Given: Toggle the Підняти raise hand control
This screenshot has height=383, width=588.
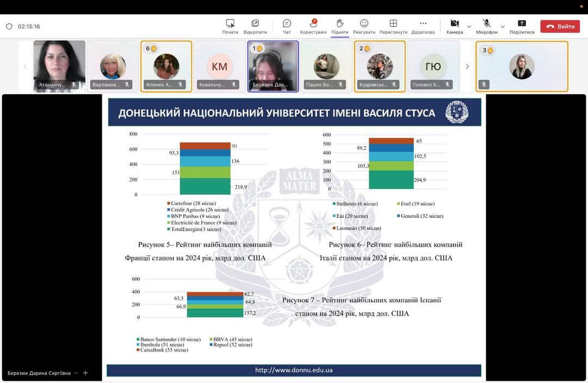Looking at the screenshot, I should point(340,27).
